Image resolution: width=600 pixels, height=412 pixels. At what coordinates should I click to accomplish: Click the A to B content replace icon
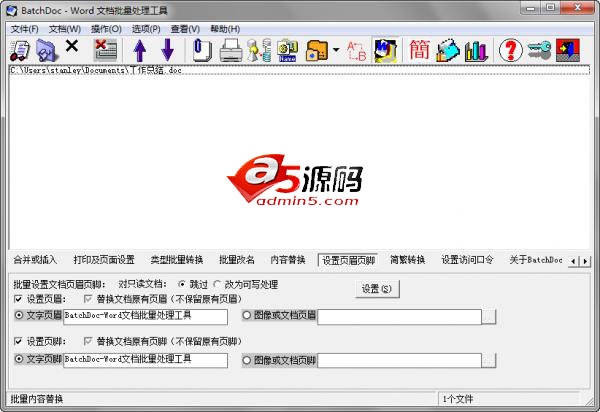(x=357, y=50)
